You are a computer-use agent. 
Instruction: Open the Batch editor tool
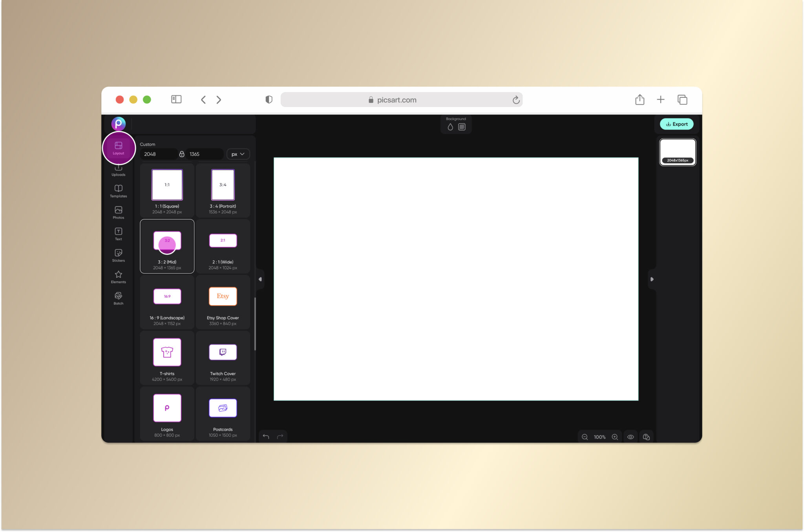pyautogui.click(x=118, y=298)
